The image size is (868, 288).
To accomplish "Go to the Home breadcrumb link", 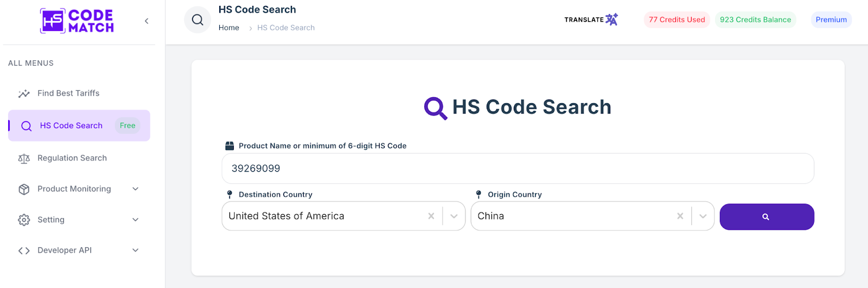I will coord(229,28).
